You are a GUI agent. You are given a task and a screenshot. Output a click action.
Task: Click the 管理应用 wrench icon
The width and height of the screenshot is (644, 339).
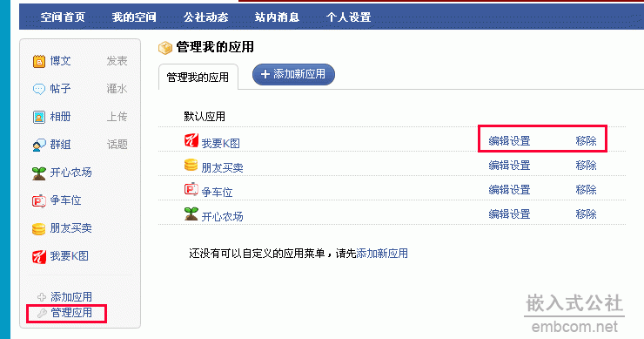click(x=42, y=314)
